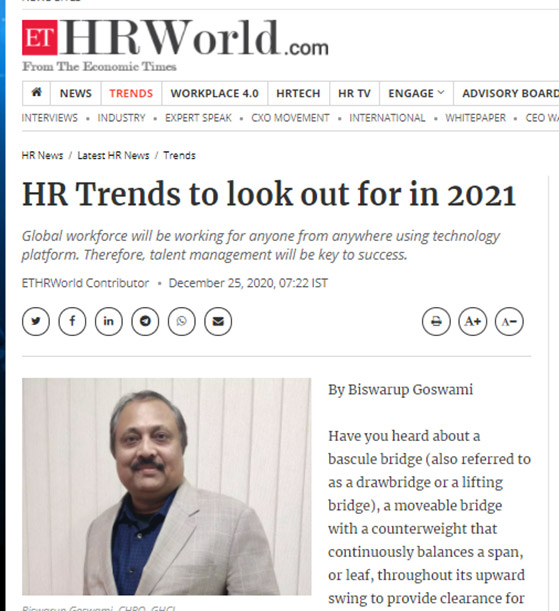
Task: Open HR TV section
Action: pos(354,94)
